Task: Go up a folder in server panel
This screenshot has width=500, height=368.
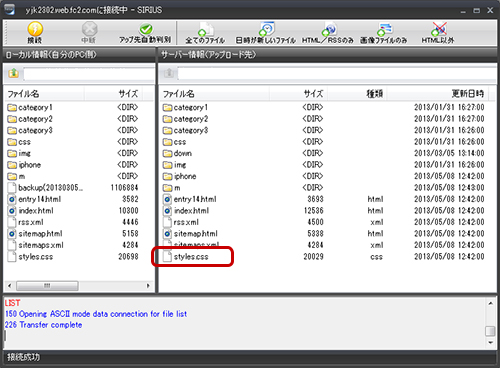Action: (x=169, y=73)
